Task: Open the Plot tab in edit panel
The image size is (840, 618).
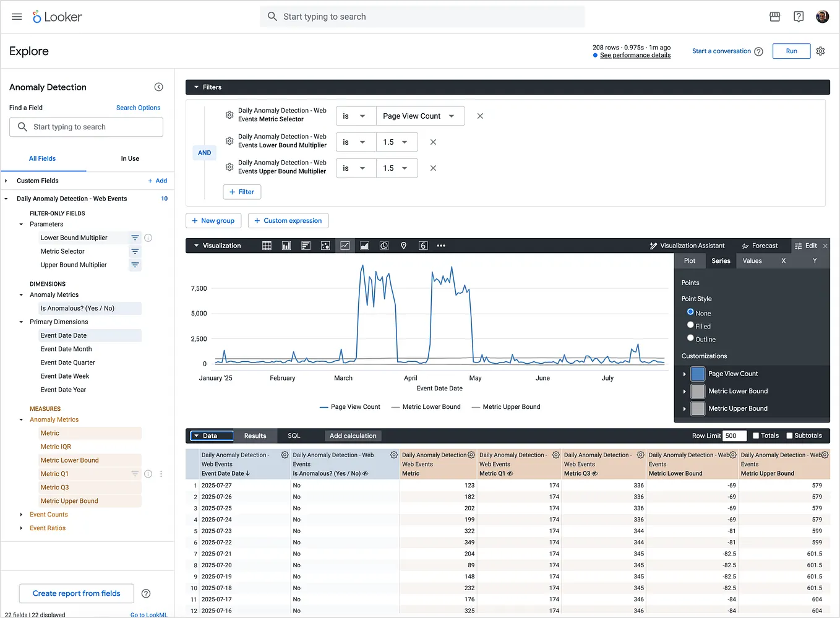Action: click(x=690, y=260)
